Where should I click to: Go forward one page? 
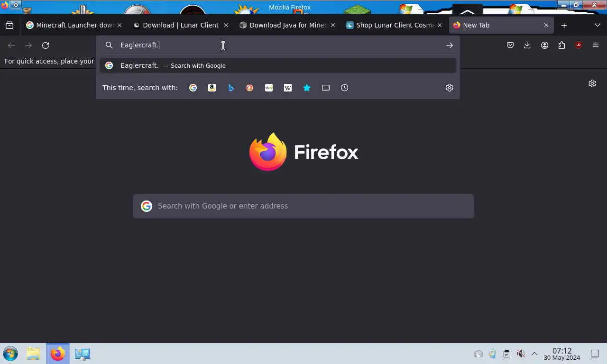(x=28, y=45)
